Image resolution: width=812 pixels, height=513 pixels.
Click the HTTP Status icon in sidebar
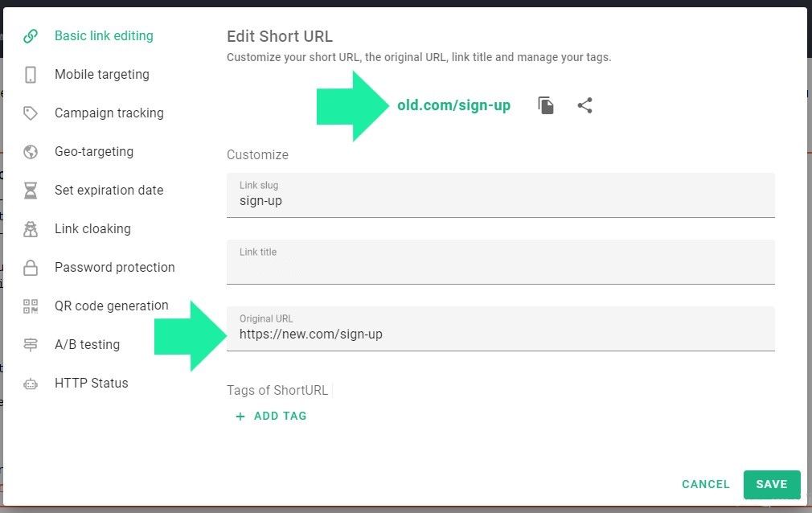point(31,383)
